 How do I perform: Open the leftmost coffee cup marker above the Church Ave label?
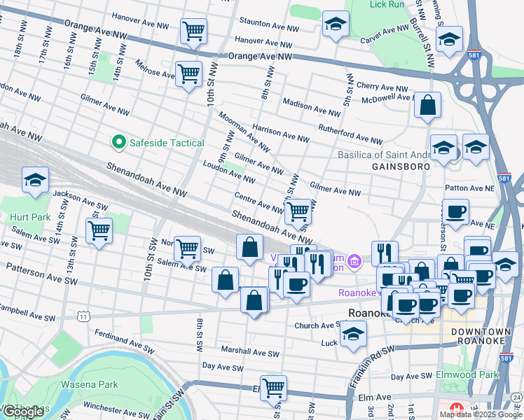(x=406, y=307)
